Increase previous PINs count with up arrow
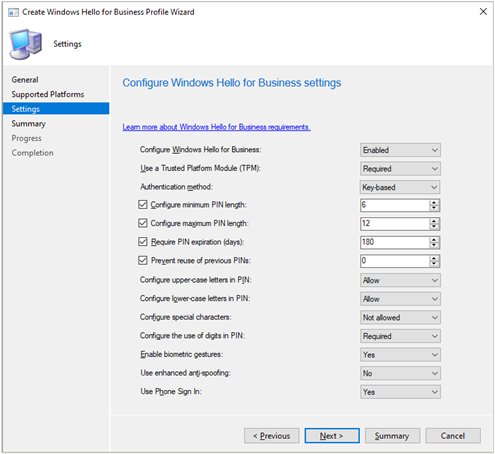Image resolution: width=495 pixels, height=454 pixels. tap(434, 258)
